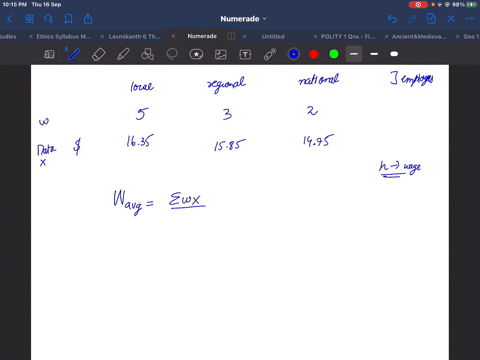Toggle the read-only mode icon

49,54
